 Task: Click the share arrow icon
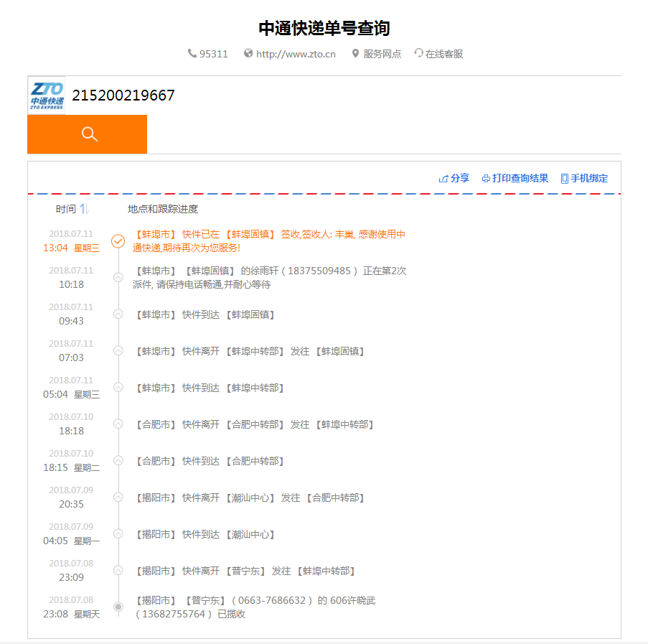coord(443,179)
